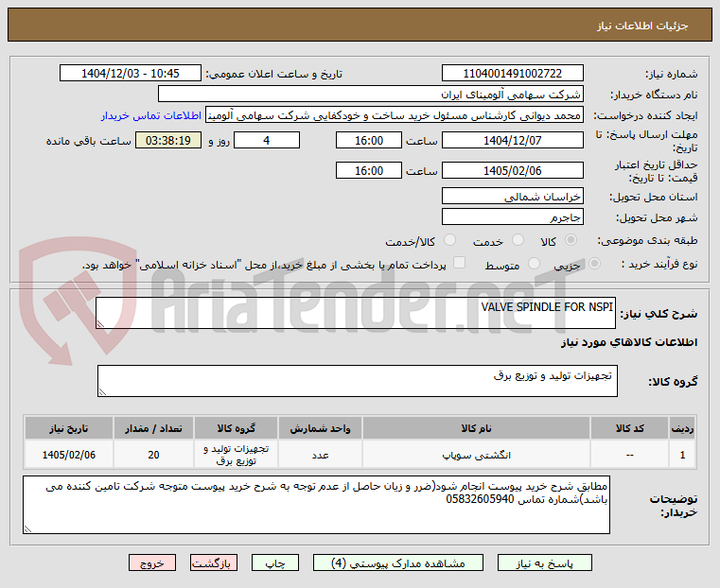
Task: Click the پاسخ به نیاز button
Action: pos(545,562)
